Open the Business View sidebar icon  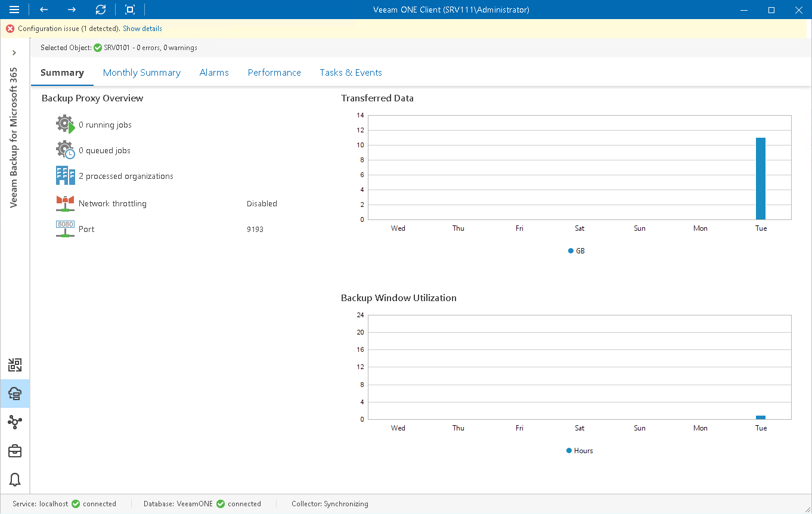pyautogui.click(x=15, y=422)
